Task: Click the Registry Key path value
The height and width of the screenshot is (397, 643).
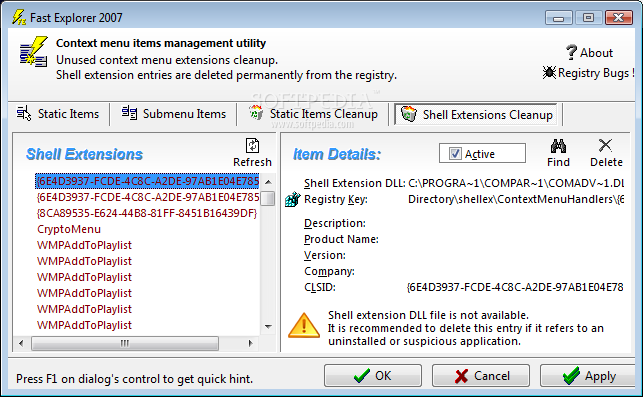Action: click(x=516, y=199)
